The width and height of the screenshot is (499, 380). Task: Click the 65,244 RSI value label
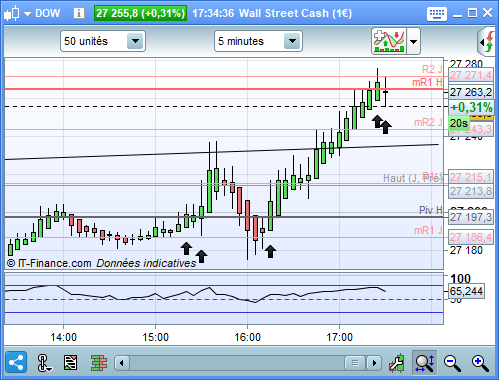pyautogui.click(x=466, y=291)
